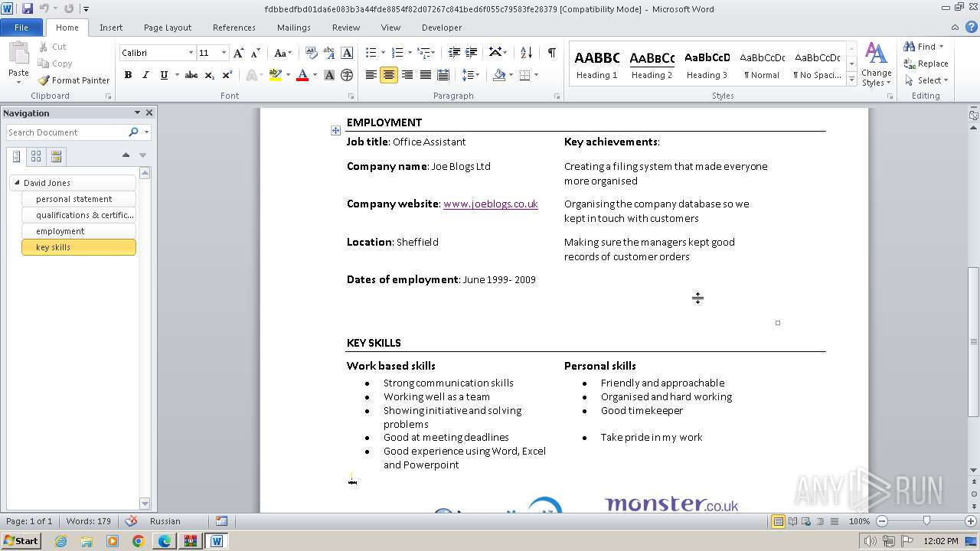Apply the Heading 1 style
980x551 pixels.
tap(597, 64)
